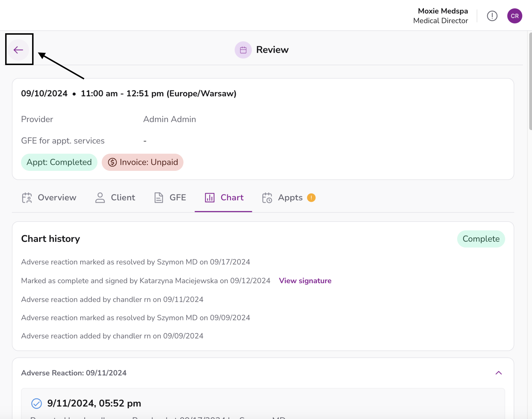Open the View signature link

click(x=305, y=281)
